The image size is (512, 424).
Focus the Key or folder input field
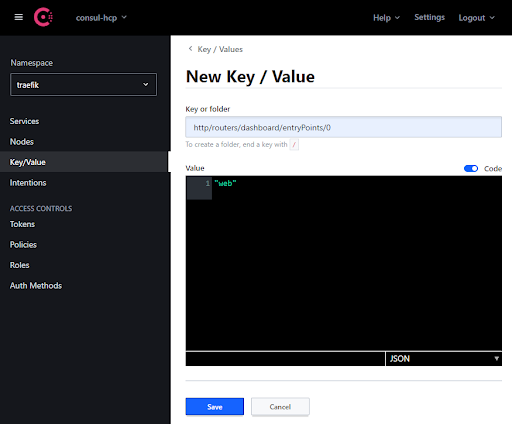[343, 127]
